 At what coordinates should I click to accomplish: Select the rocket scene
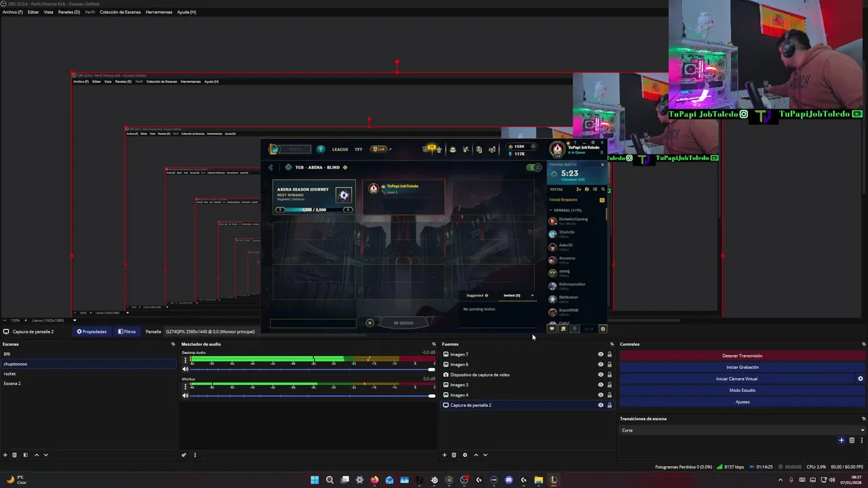[x=88, y=373]
